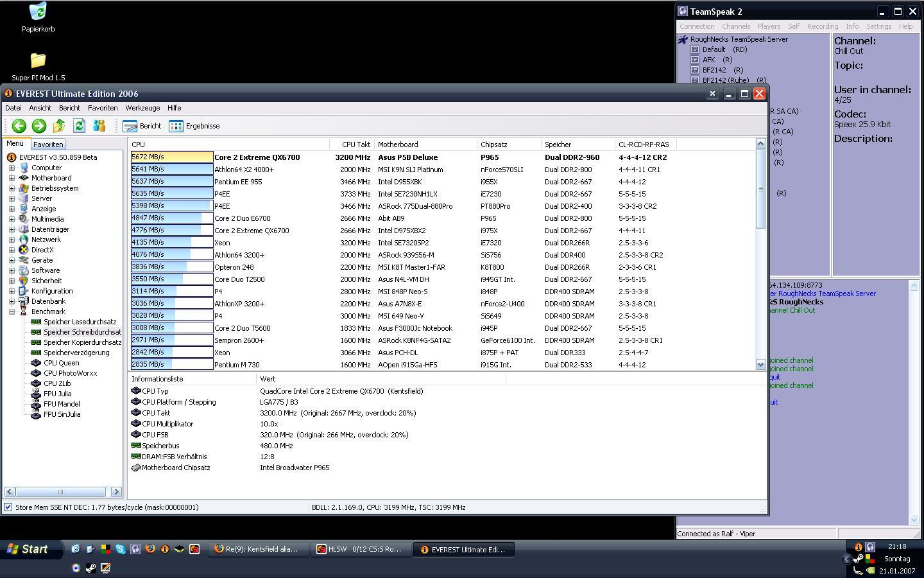Switch to the Firefox Kentsfield taskbar button
Viewport: 924px width, 578px height.
point(259,549)
